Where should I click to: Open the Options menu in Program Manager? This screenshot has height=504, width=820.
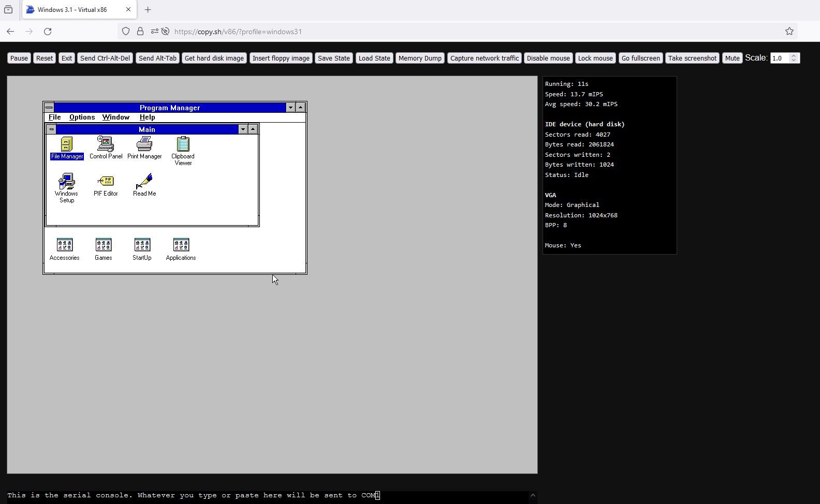[82, 117]
